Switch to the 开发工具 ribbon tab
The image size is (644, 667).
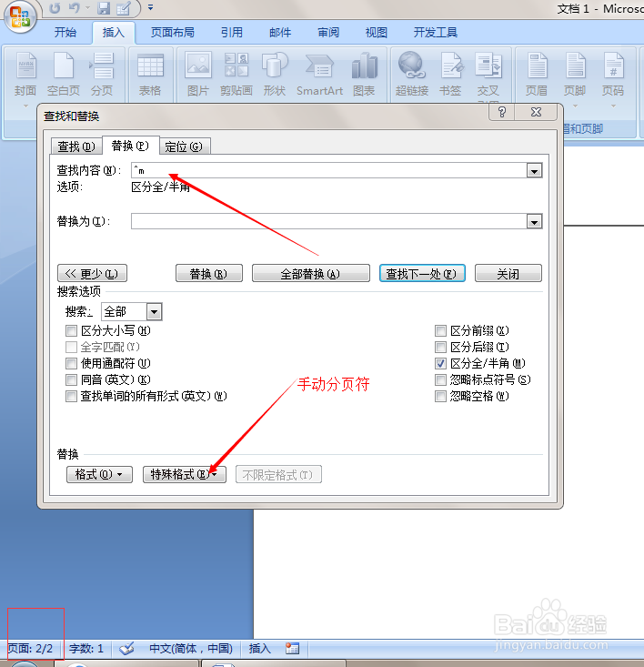click(436, 33)
